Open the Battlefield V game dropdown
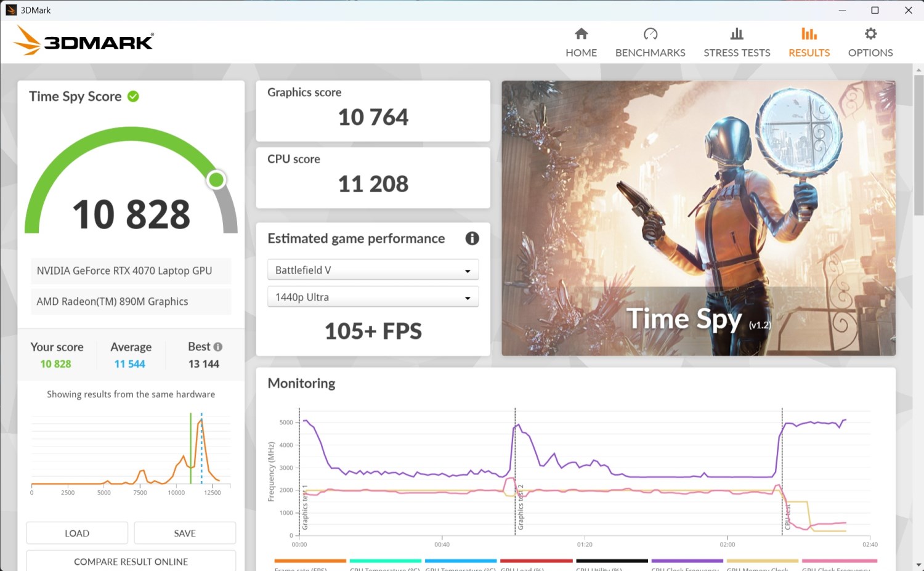The image size is (924, 571). (373, 270)
